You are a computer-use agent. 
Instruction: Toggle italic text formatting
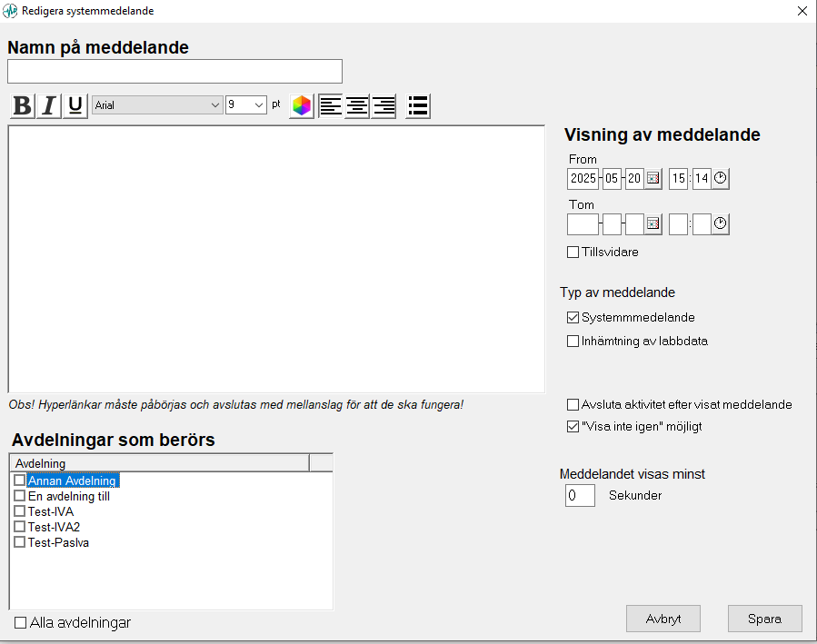click(x=49, y=106)
